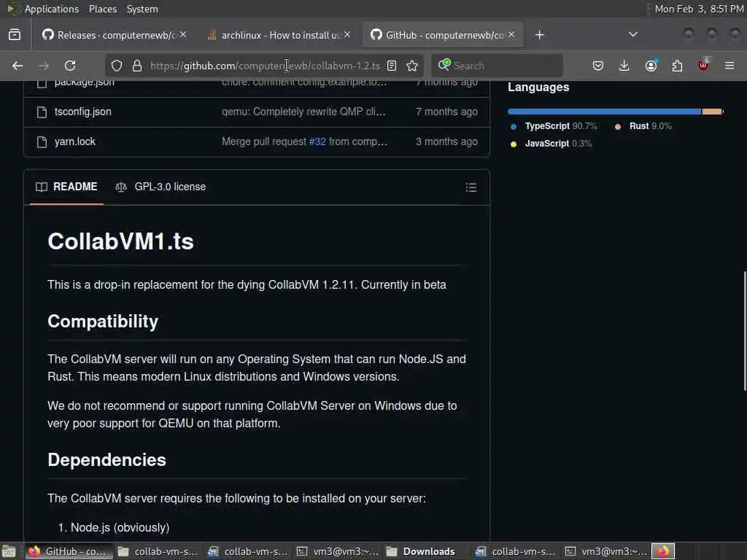Click the Compatibility heading
747x560 pixels.
[103, 322]
